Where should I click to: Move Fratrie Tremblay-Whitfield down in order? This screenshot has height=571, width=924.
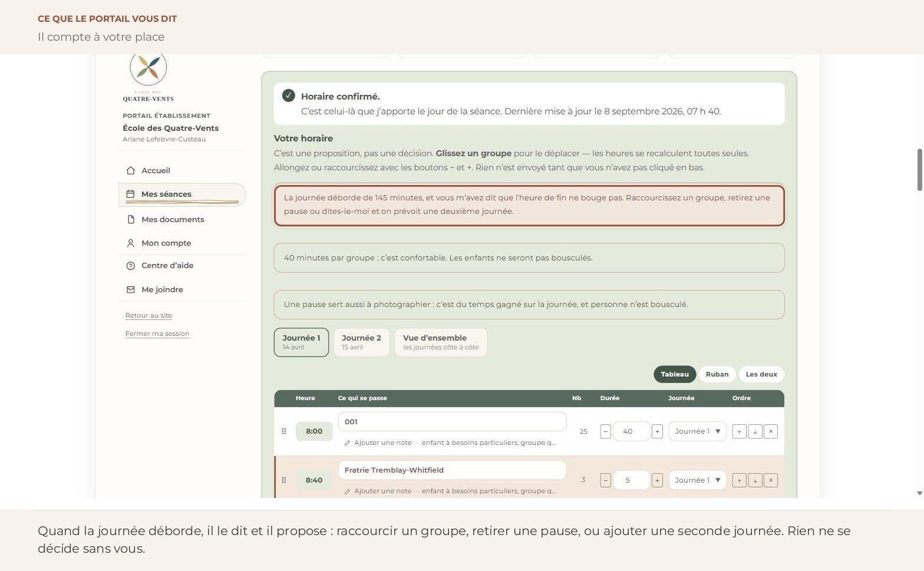coord(755,480)
